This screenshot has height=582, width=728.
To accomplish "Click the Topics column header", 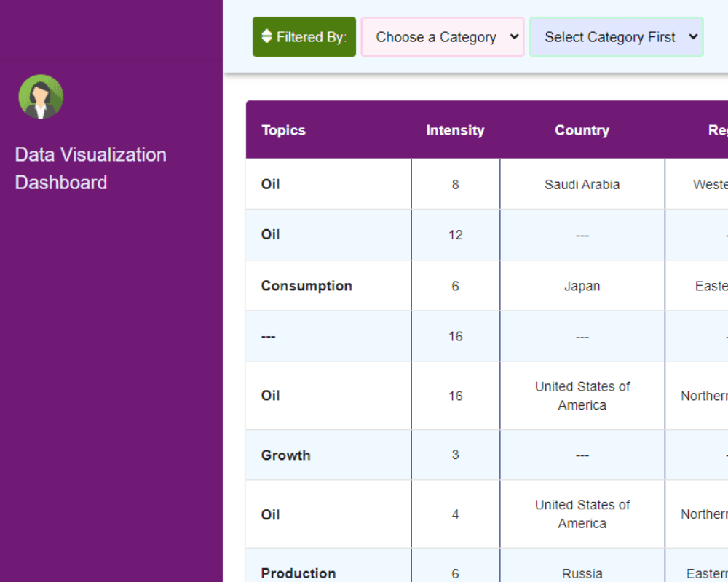I will point(283,130).
